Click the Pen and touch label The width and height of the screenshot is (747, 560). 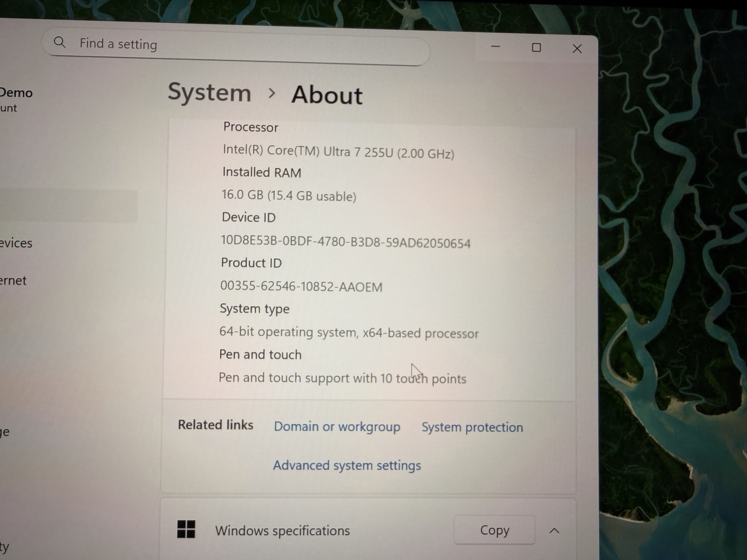click(261, 355)
